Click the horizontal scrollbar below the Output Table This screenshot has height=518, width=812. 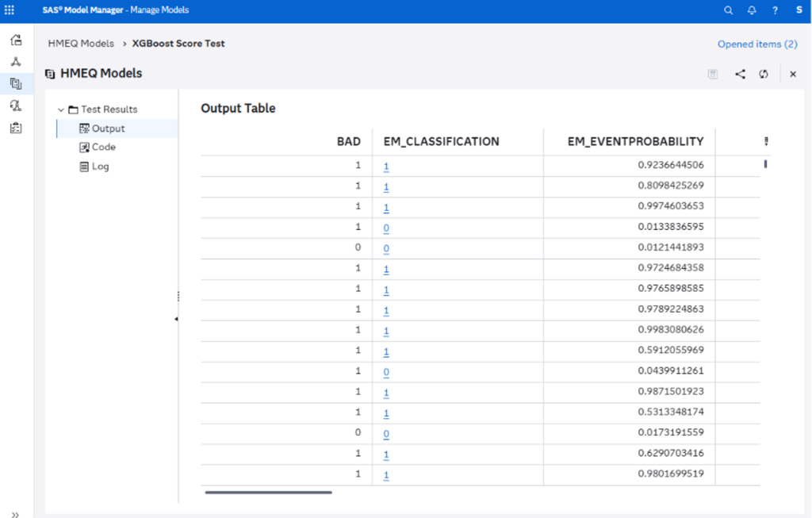[267, 492]
